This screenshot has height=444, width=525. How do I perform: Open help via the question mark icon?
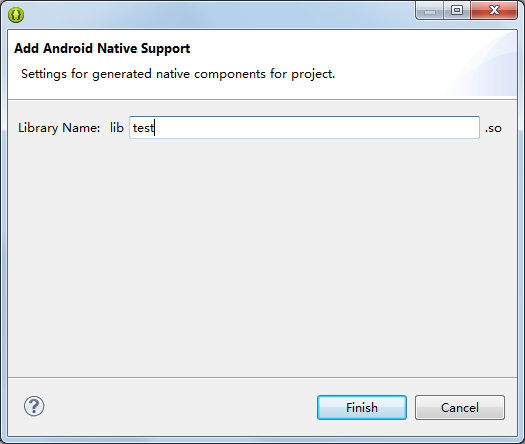(34, 406)
